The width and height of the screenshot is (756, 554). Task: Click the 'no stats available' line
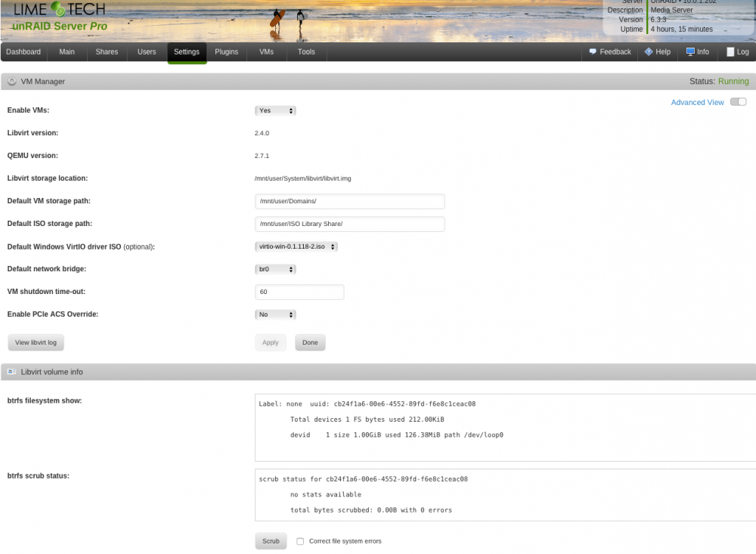point(325,494)
